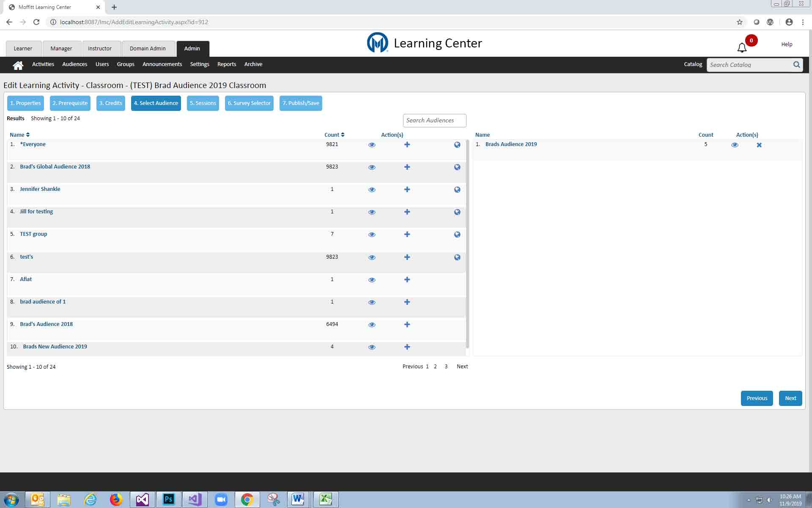Screen dimensions: 812x508
Task: Open the Settings menu in navigation bar
Action: tap(200, 64)
